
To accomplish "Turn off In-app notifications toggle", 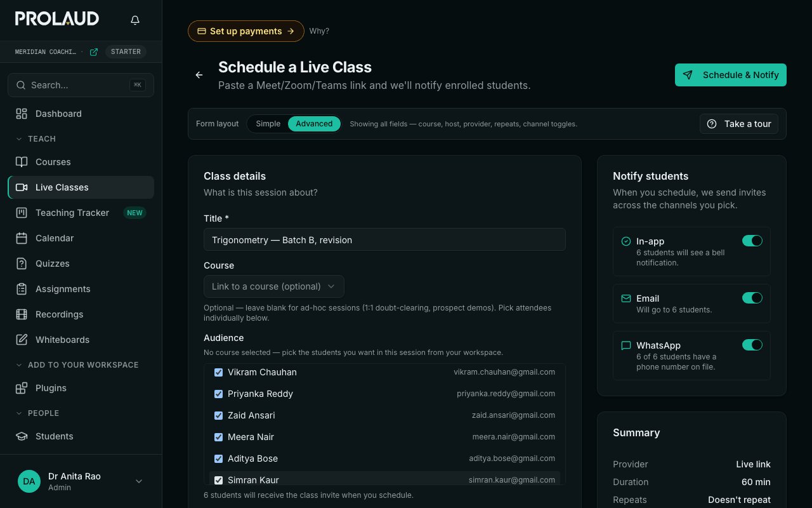I will pyautogui.click(x=752, y=241).
